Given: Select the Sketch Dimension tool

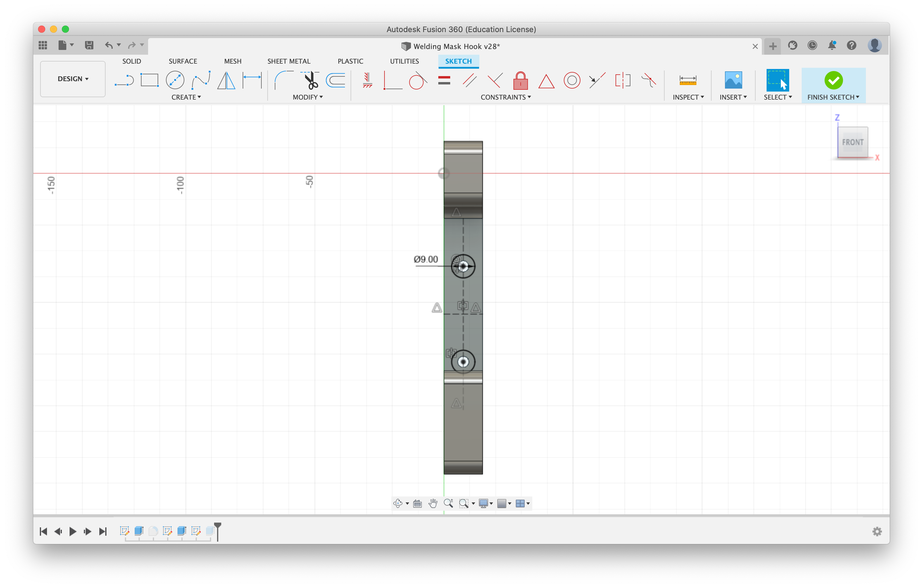Looking at the screenshot, I should point(252,80).
